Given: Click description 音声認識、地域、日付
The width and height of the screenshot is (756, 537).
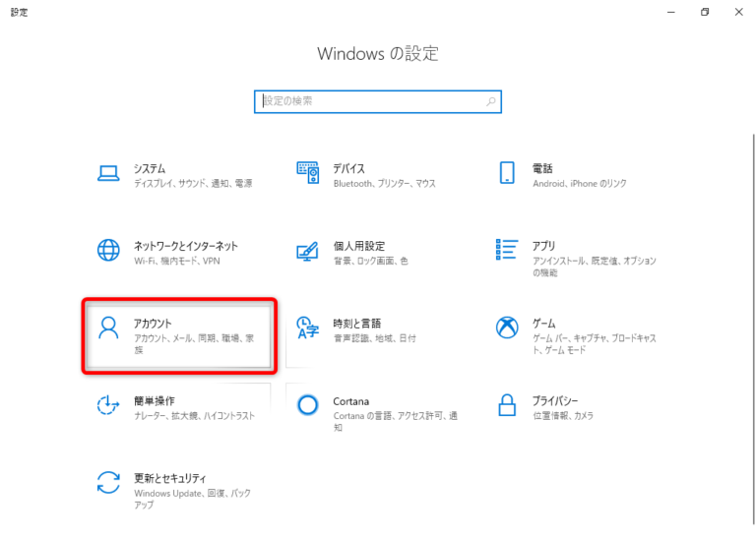Looking at the screenshot, I should (x=374, y=338).
